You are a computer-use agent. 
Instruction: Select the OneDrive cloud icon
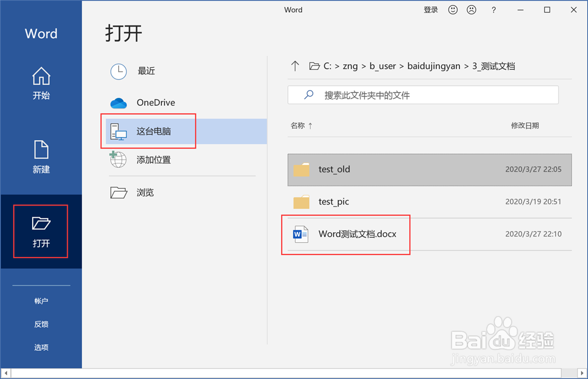tap(118, 102)
